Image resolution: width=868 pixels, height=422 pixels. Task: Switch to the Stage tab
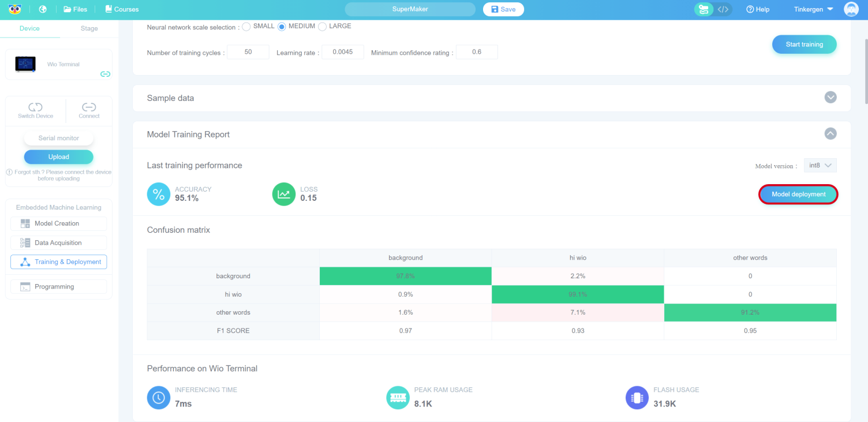89,28
